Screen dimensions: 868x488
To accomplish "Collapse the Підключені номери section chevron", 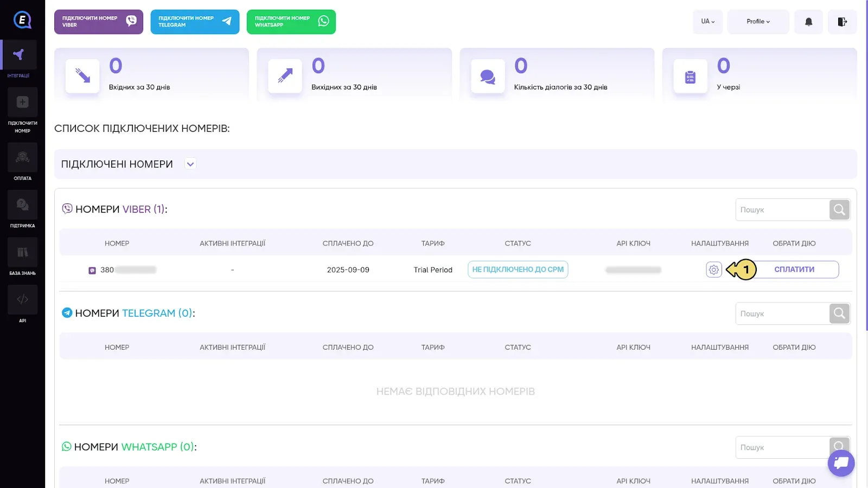I will click(x=190, y=164).
